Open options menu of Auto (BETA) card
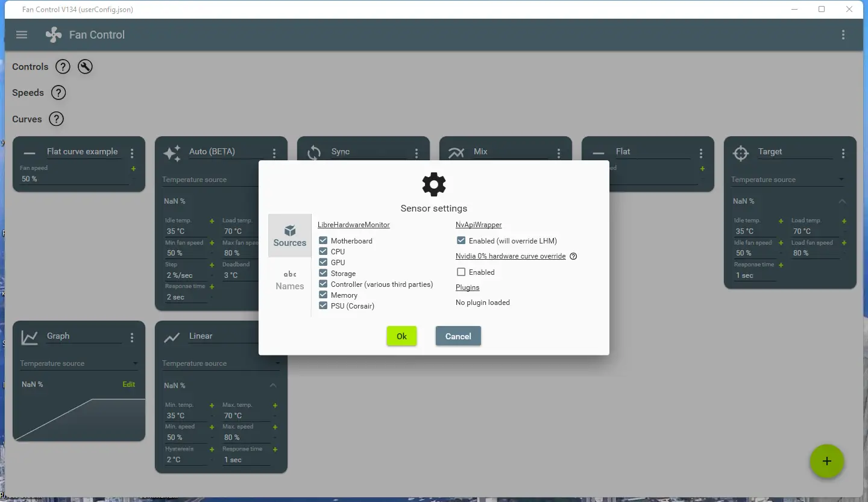The height and width of the screenshot is (502, 868). 274,154
